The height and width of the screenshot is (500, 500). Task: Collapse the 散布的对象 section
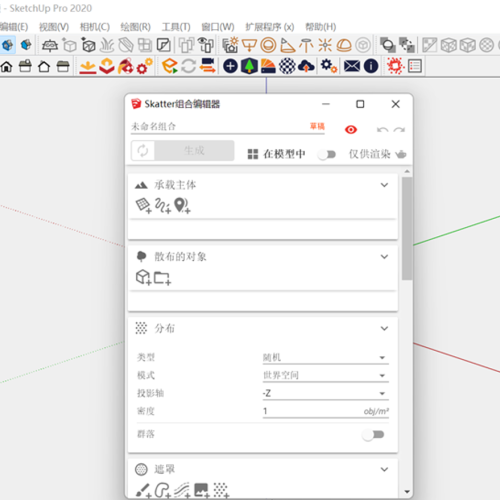384,257
